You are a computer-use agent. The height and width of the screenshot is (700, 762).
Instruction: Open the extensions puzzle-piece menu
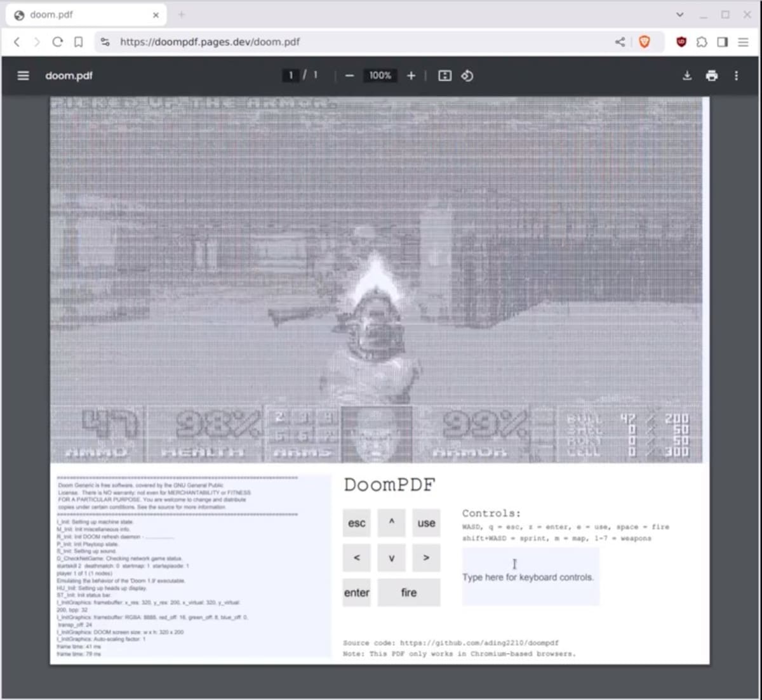[702, 42]
